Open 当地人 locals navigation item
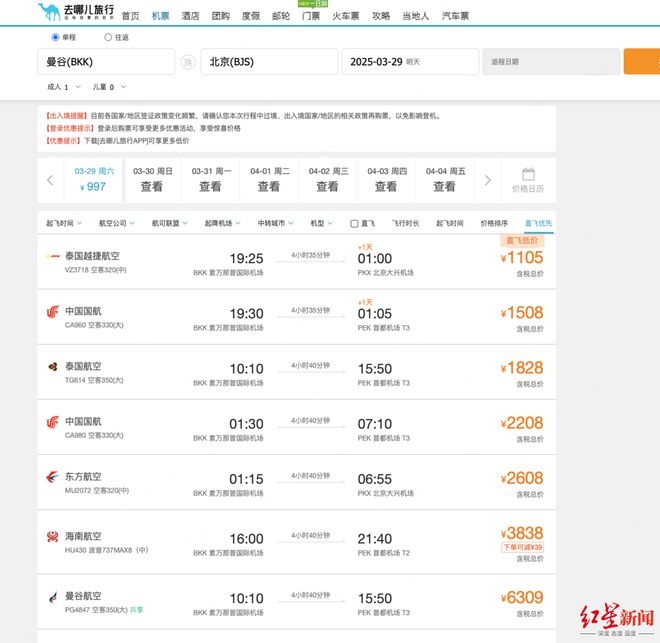Screen dimensions: 660x643 [415, 16]
